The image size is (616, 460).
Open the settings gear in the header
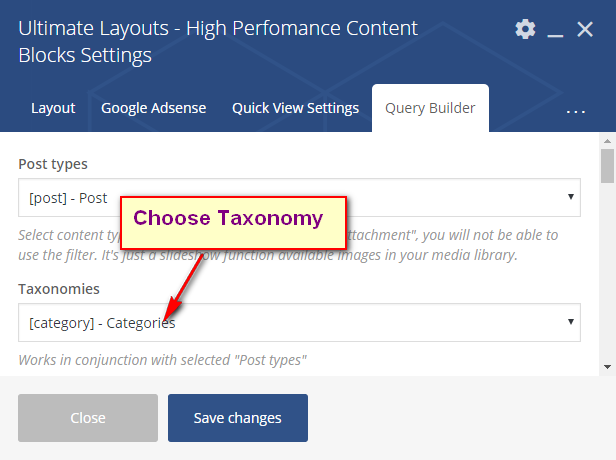tap(525, 30)
